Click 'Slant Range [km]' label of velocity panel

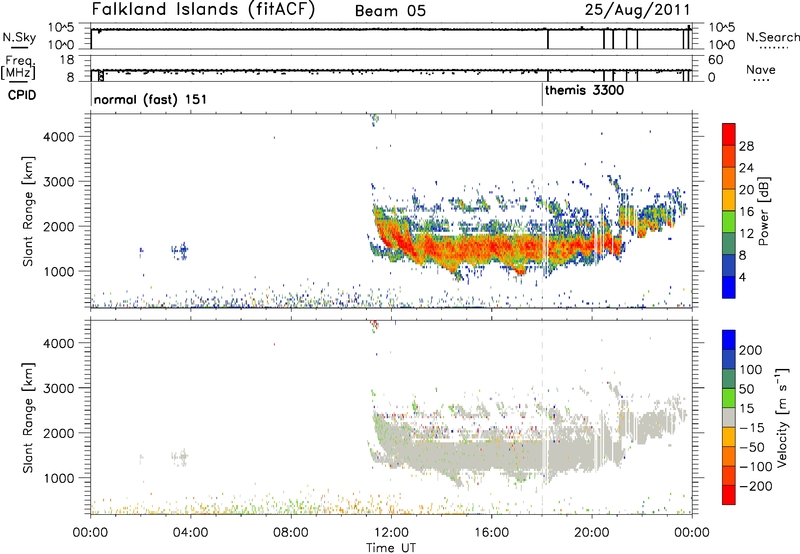tap(29, 418)
